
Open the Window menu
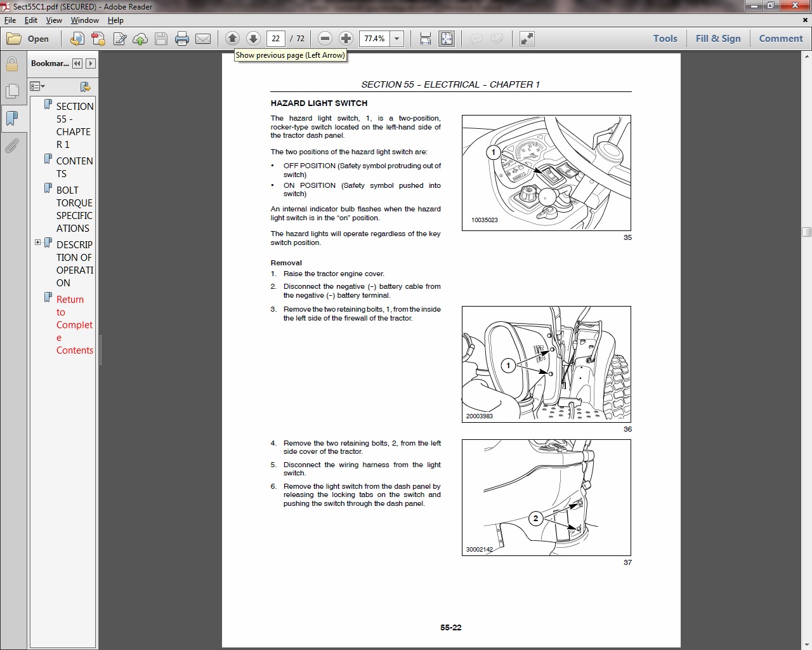point(84,20)
